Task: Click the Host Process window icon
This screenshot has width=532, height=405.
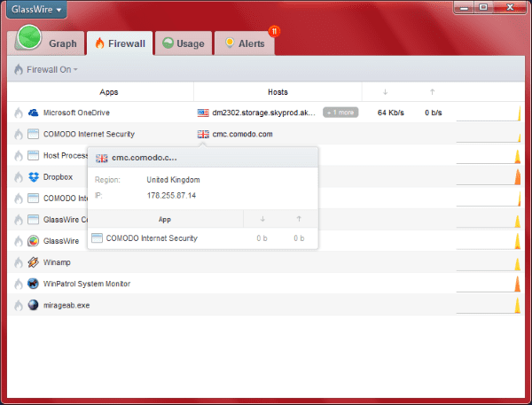Action: pyautogui.click(x=34, y=156)
